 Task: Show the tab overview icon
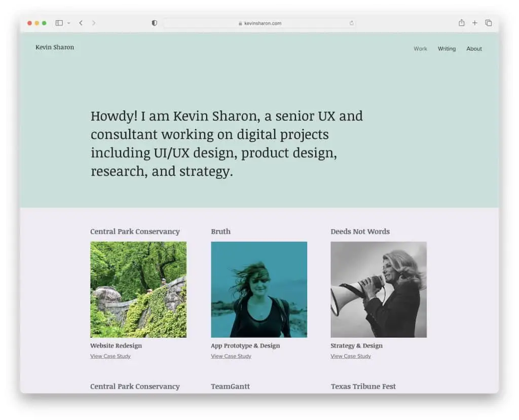pos(488,23)
